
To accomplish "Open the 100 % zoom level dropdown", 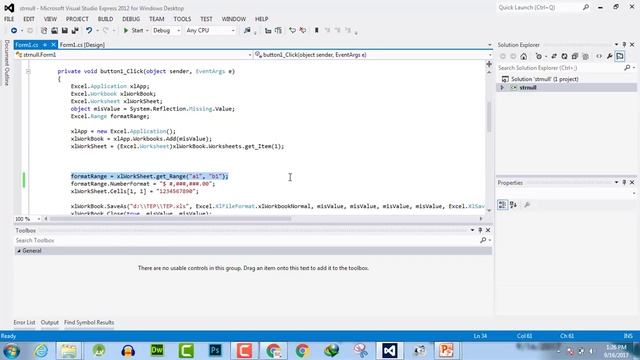I will click(39, 219).
